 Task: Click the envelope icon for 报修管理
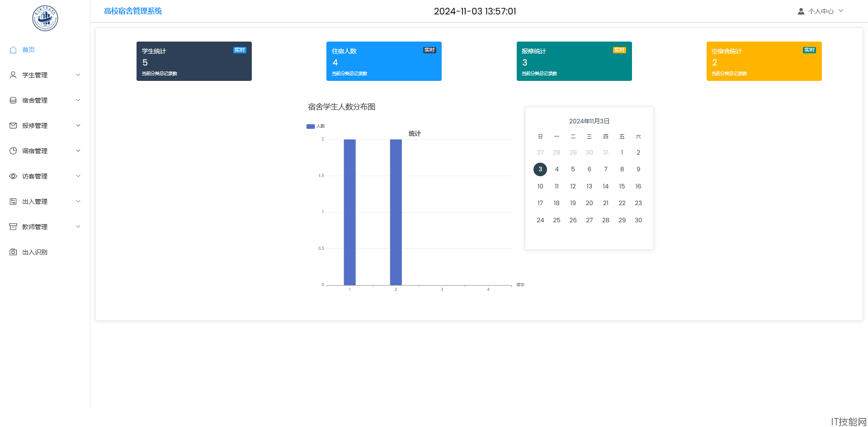click(x=13, y=126)
